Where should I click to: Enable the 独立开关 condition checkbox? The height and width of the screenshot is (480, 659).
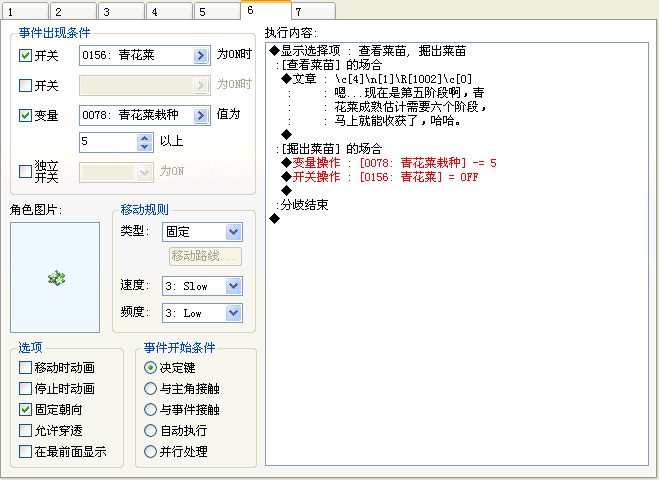click(x=25, y=171)
